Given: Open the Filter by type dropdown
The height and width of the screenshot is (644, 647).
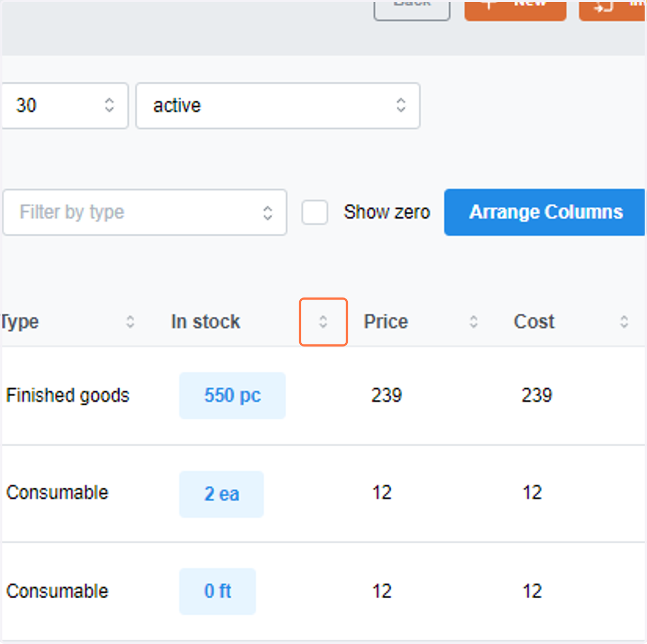Looking at the screenshot, I should [144, 212].
